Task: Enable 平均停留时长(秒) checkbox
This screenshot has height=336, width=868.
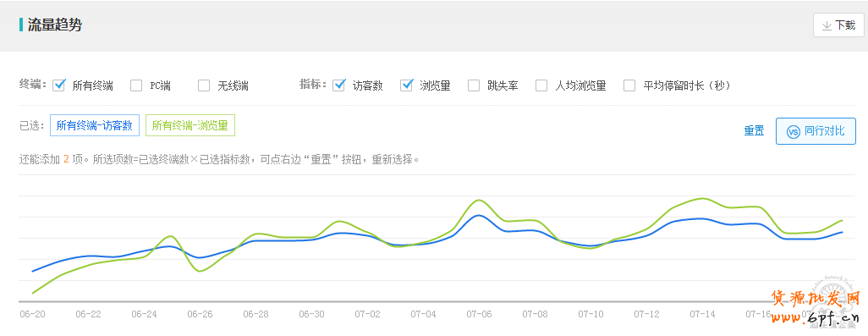Action: click(x=629, y=85)
